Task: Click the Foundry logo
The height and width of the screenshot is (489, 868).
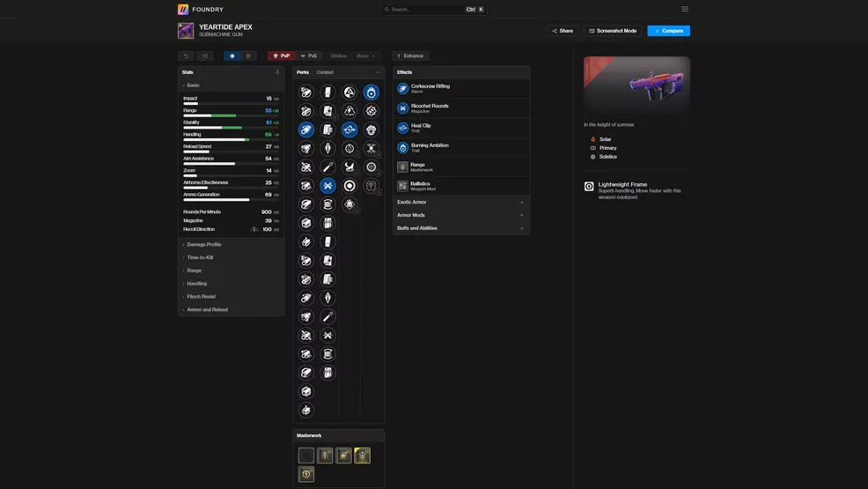Action: [183, 10]
